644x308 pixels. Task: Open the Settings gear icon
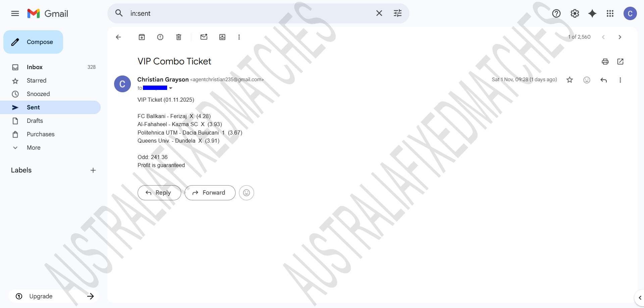coord(575,13)
